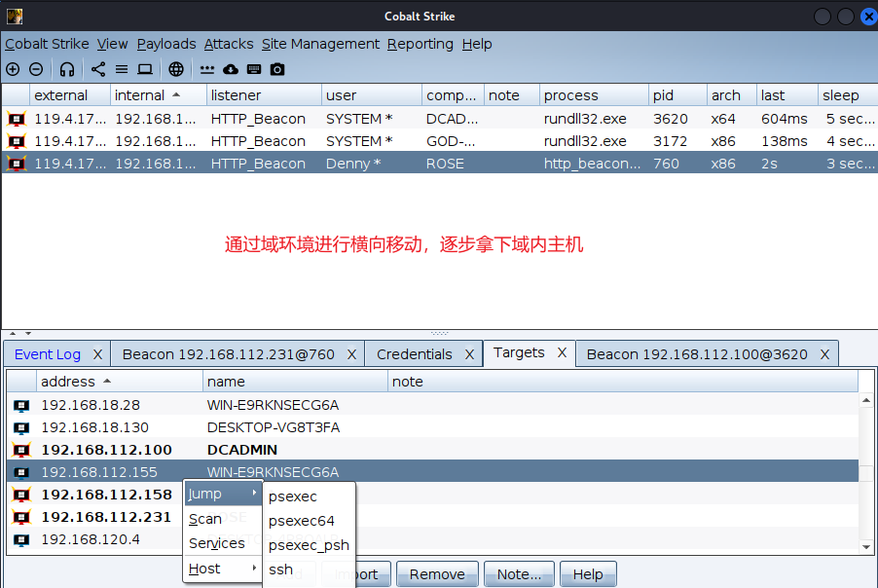Open listeners via headphones icon
878x588 pixels.
67,69
